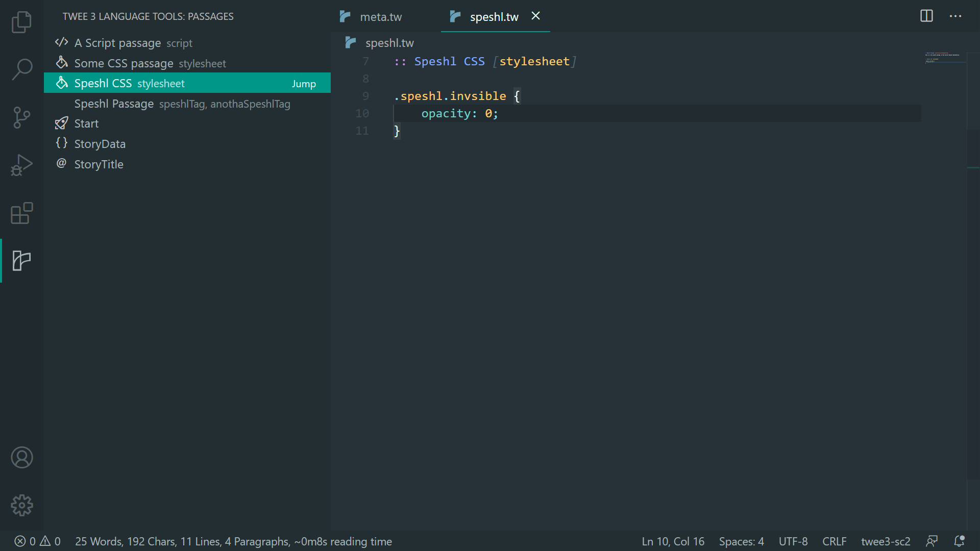Close the speshl.tw tab
The height and width of the screenshot is (551, 980).
tap(535, 16)
